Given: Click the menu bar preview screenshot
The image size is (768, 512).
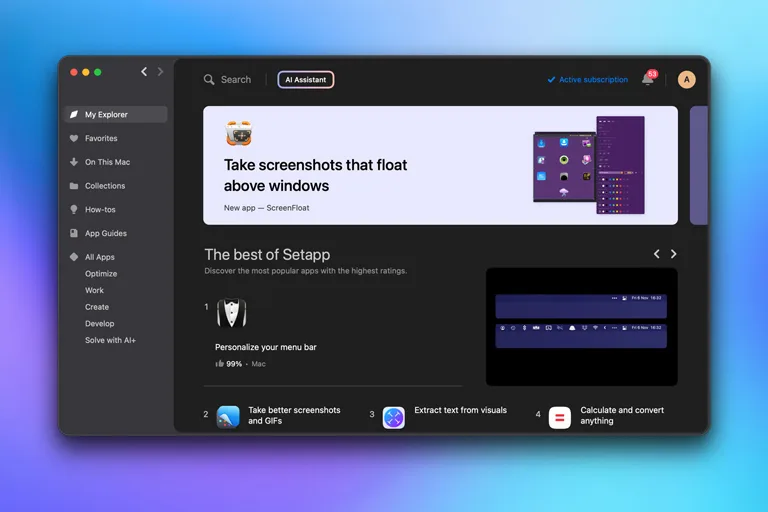Looking at the screenshot, I should click(x=581, y=327).
